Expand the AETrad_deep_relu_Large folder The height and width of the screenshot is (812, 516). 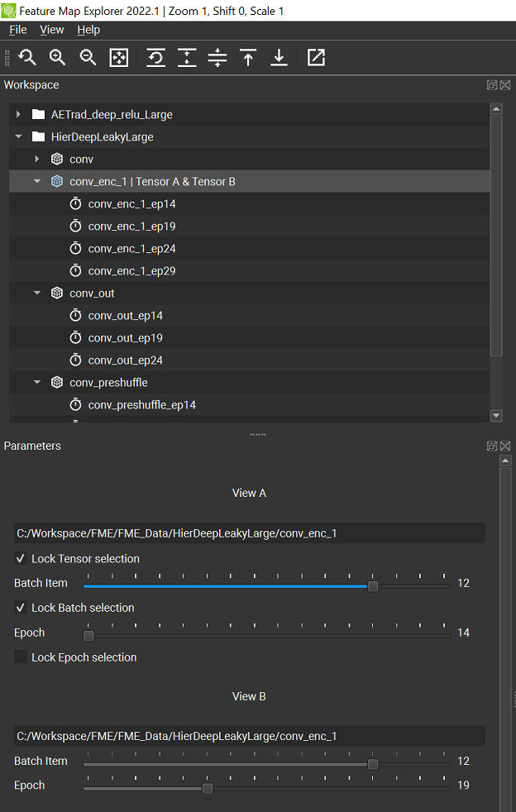tap(18, 114)
